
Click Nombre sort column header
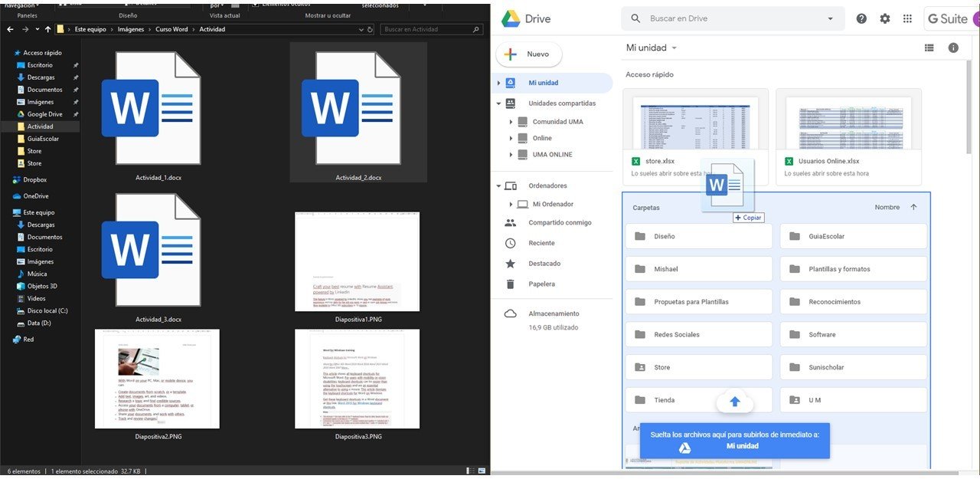click(x=887, y=207)
